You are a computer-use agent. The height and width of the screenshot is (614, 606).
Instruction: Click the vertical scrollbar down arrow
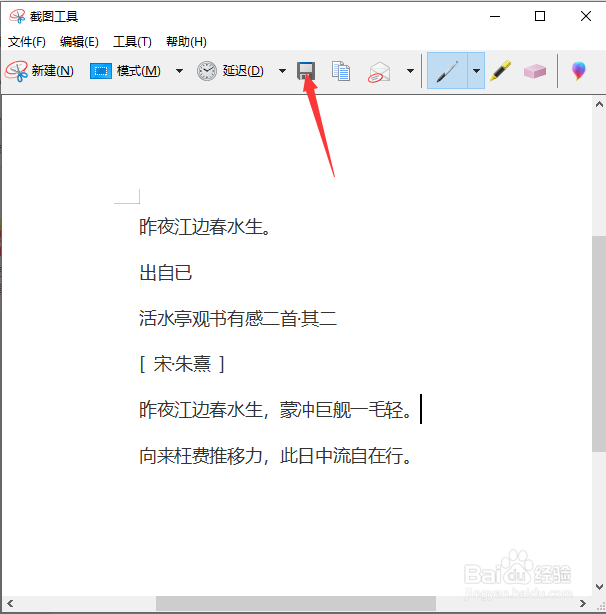(x=599, y=587)
